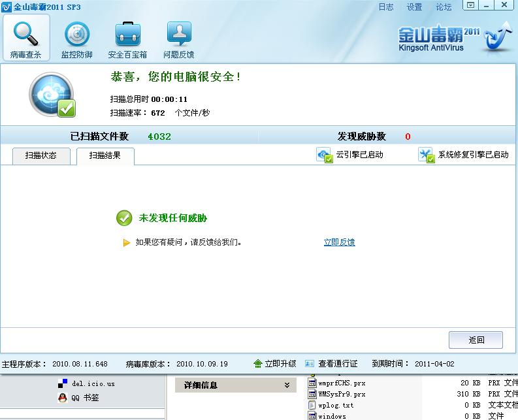Click the 查看通行证 passport icon

[309, 364]
